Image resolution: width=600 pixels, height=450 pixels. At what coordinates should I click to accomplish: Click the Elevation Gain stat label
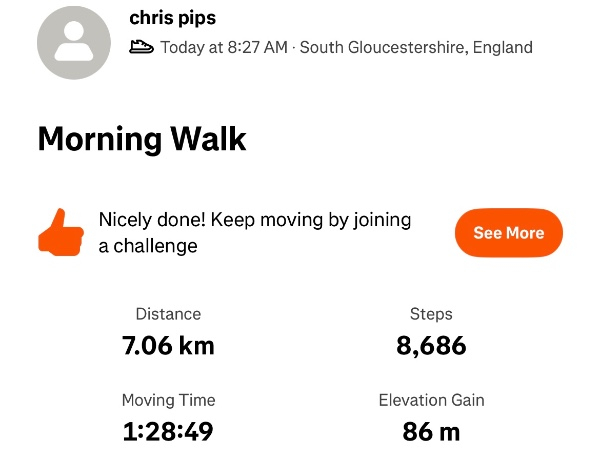(x=431, y=400)
